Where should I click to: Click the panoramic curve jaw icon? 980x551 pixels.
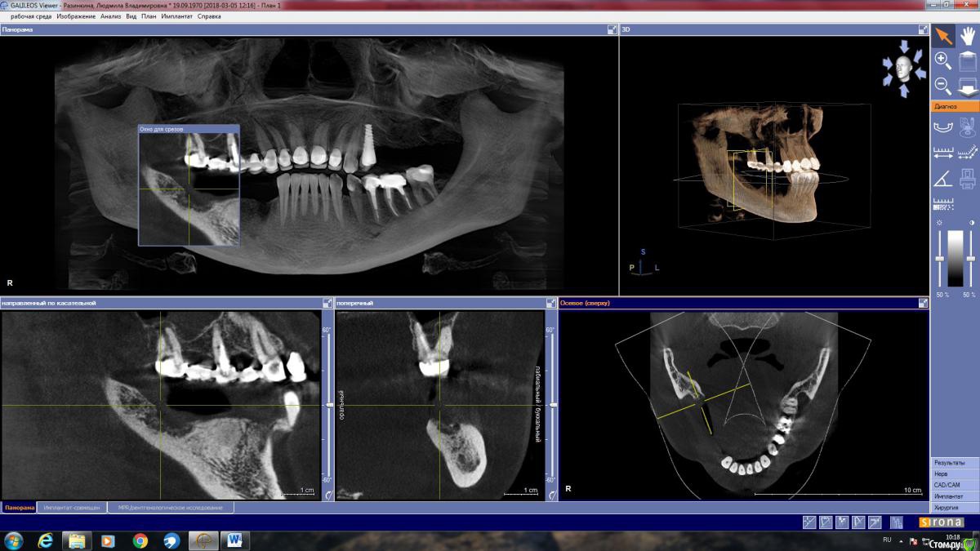point(942,126)
